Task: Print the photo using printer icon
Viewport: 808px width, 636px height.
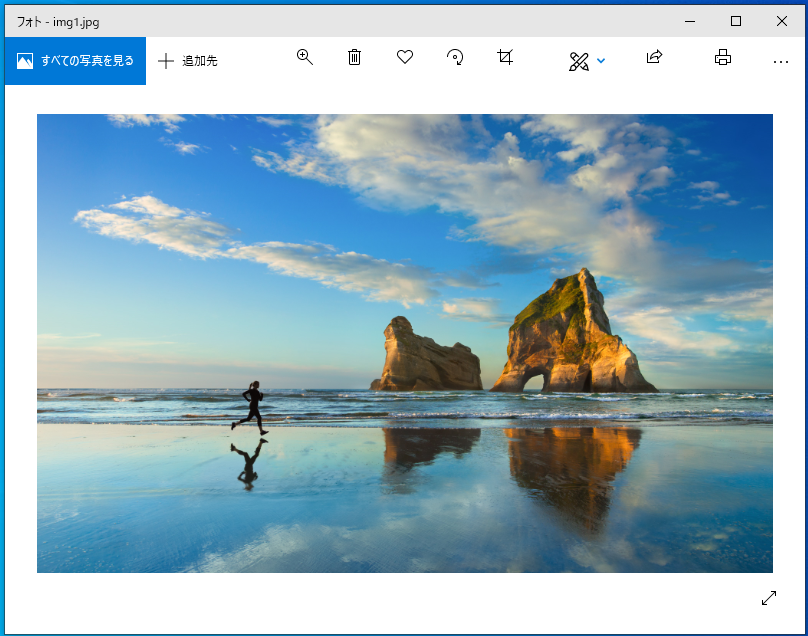Action: point(722,57)
